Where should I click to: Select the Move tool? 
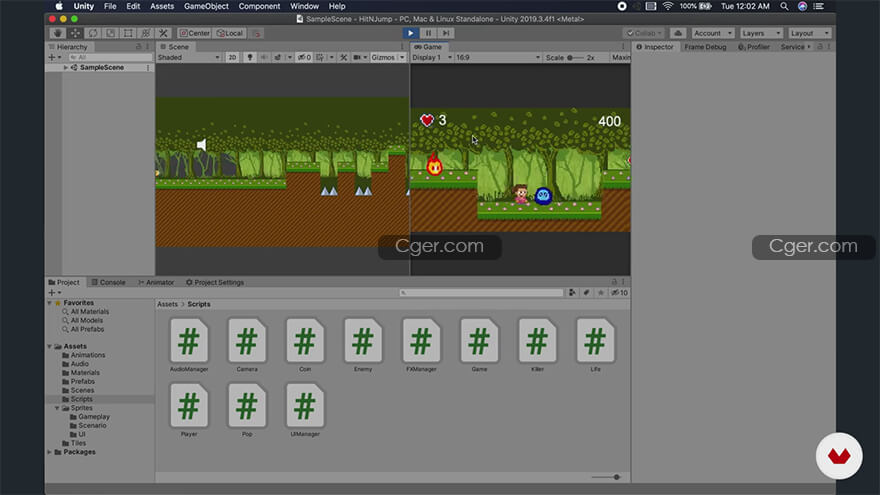(x=75, y=33)
